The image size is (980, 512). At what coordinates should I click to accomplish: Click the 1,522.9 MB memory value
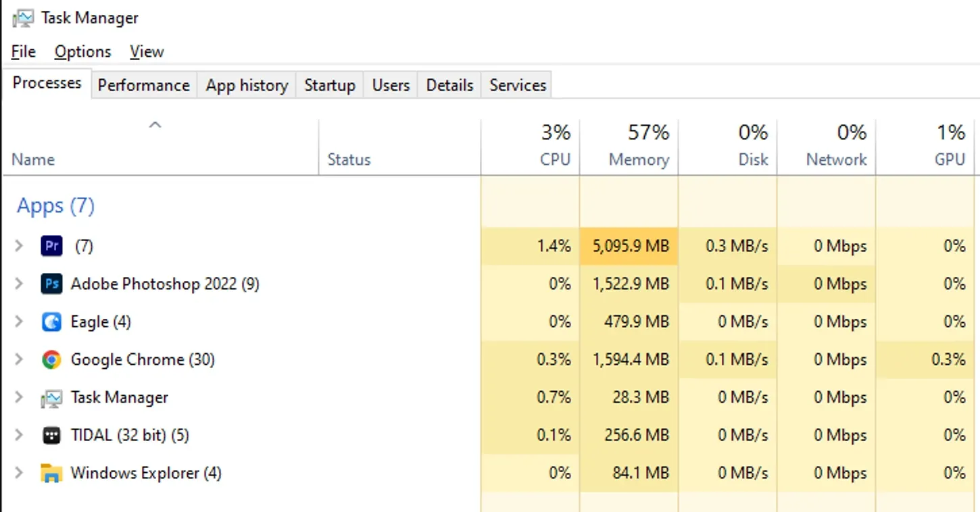point(631,284)
